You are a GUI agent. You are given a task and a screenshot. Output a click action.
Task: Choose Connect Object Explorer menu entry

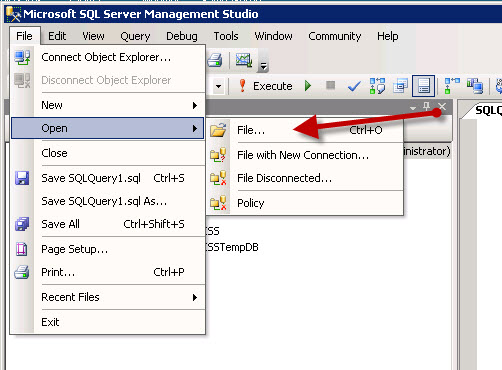pos(108,57)
